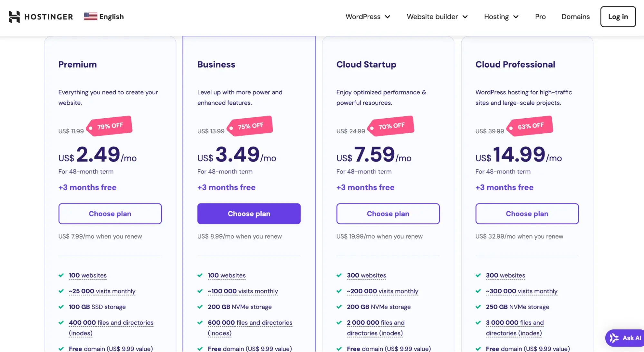This screenshot has height=352, width=644.
Task: Expand the WordPress menu chevron
Action: pos(388,17)
